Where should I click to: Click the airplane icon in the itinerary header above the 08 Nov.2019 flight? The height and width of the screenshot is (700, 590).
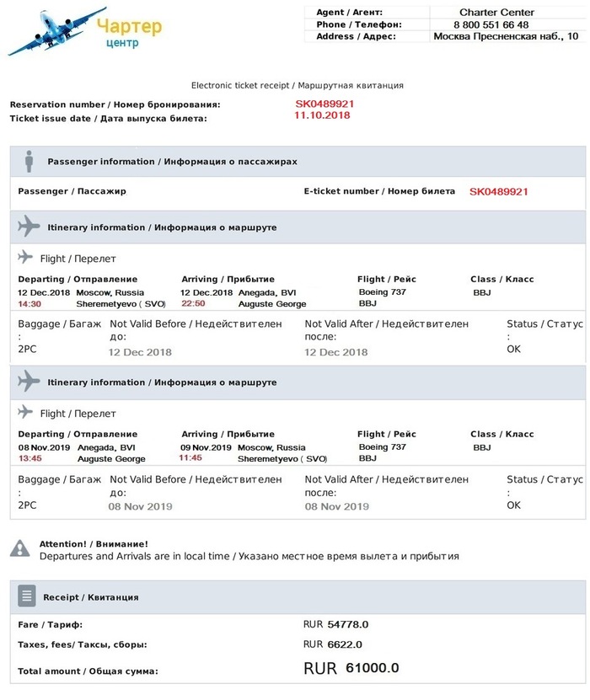click(29, 382)
